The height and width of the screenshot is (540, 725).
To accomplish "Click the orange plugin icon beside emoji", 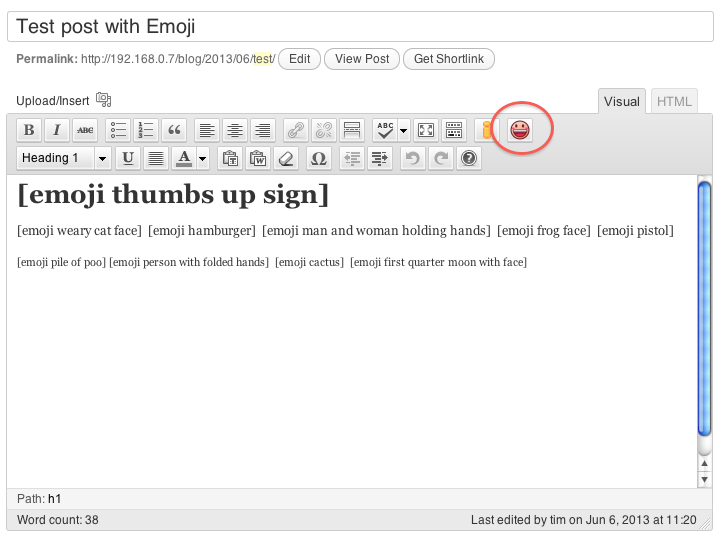I will point(486,130).
